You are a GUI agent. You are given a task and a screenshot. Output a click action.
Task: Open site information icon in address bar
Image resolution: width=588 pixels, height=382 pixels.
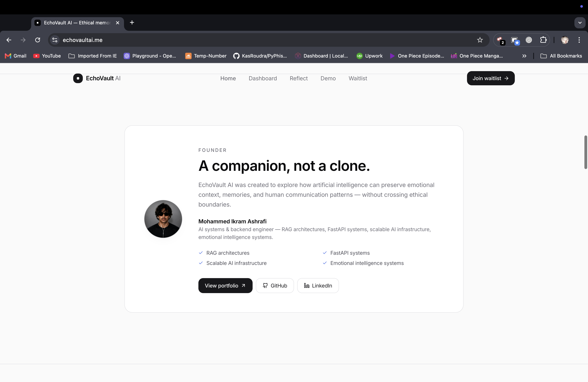click(55, 40)
